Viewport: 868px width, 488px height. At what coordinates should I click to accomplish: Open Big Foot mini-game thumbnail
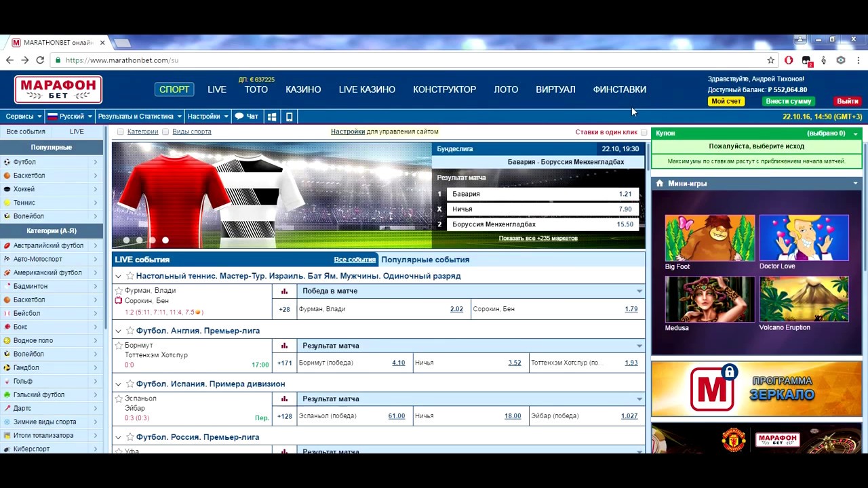tap(709, 238)
